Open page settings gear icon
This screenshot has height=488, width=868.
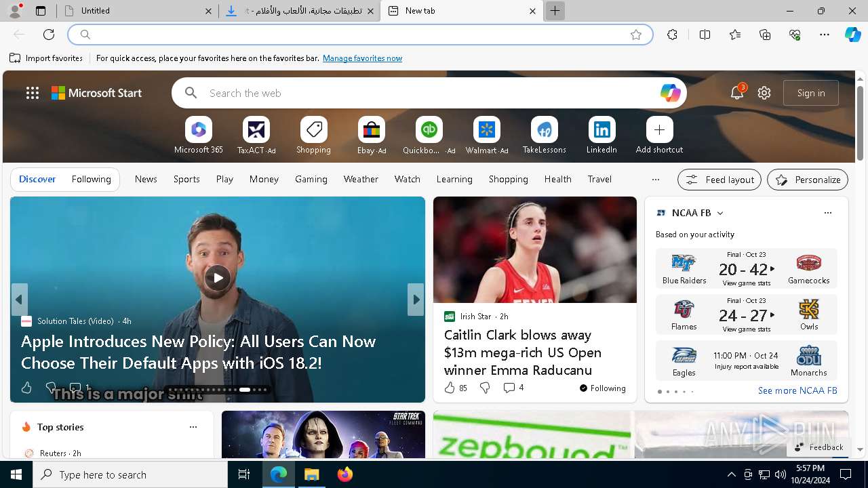coord(764,93)
